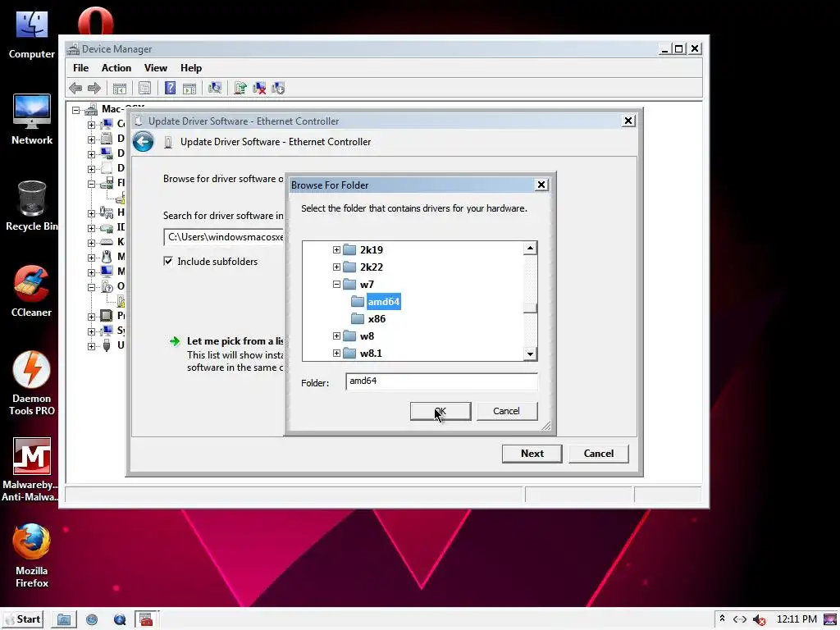Image resolution: width=840 pixels, height=630 pixels.
Task: Click the Start button on the taskbar
Action: 22,619
